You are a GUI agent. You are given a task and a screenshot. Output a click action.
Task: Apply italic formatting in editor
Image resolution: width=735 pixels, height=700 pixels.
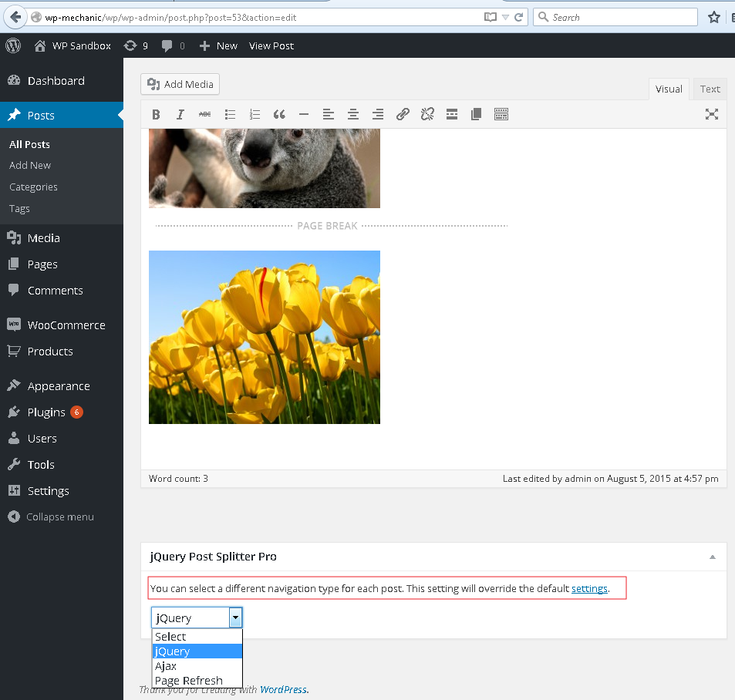point(180,115)
